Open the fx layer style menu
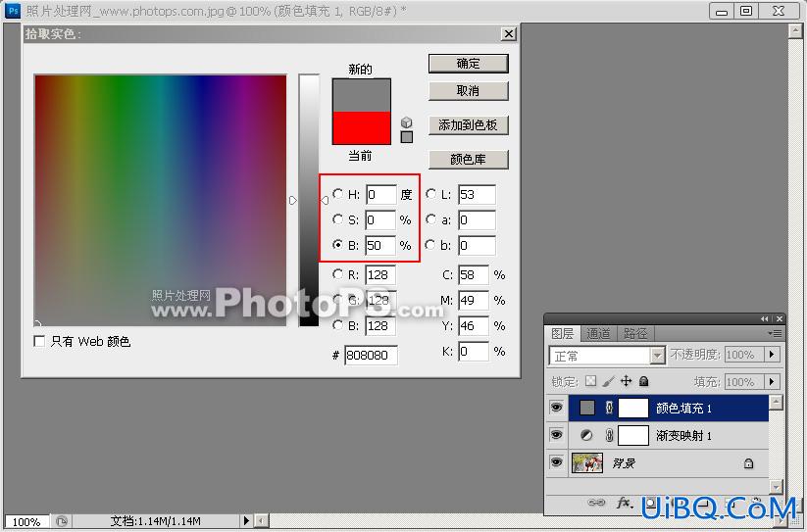 624,503
